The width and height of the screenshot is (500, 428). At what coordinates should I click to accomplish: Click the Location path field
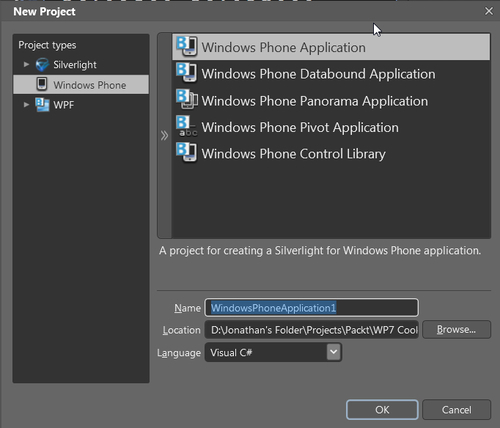[312, 330]
